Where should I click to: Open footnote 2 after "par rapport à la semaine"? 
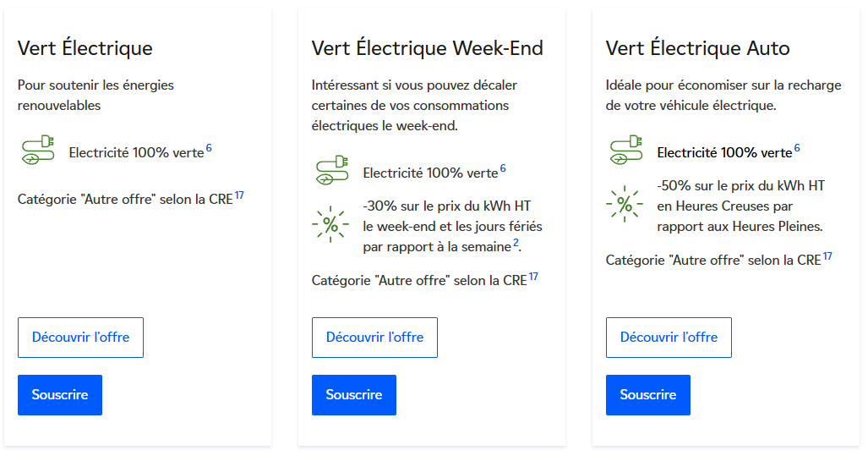(x=516, y=244)
